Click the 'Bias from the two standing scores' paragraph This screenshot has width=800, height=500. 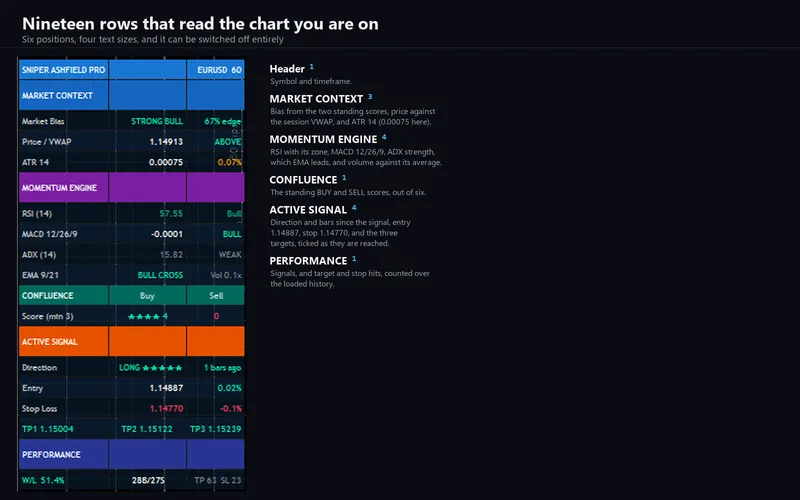click(353, 116)
